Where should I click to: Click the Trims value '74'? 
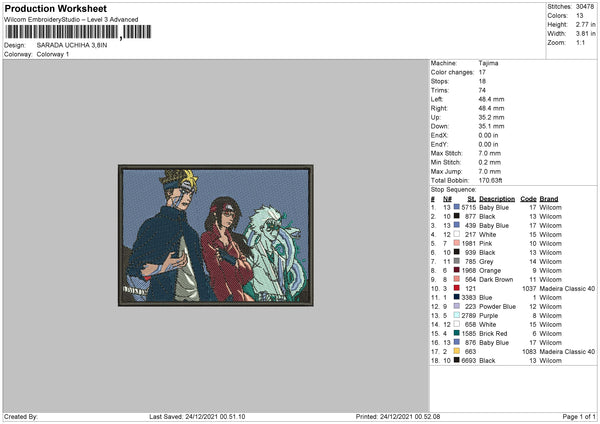[482, 90]
